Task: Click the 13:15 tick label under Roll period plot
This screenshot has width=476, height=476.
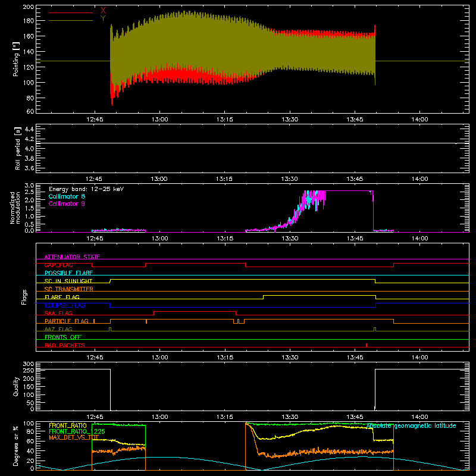Action: click(x=224, y=179)
